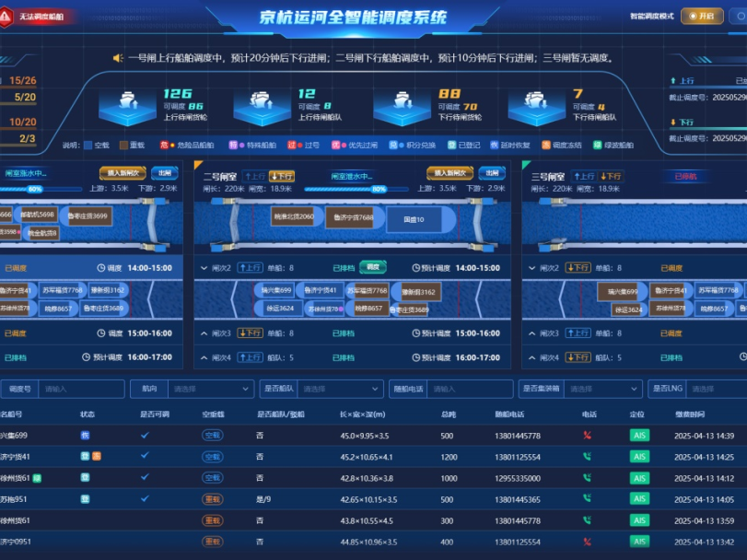Click the AIS locate badge for 苏拖951
The image size is (747, 560).
pos(638,499)
